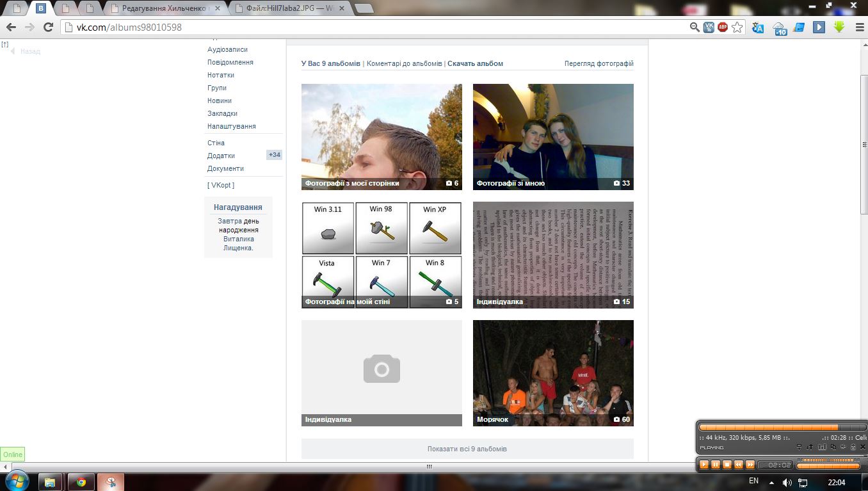The height and width of the screenshot is (491, 868).
Task: Click Перегляд фотографій link
Action: [599, 63]
